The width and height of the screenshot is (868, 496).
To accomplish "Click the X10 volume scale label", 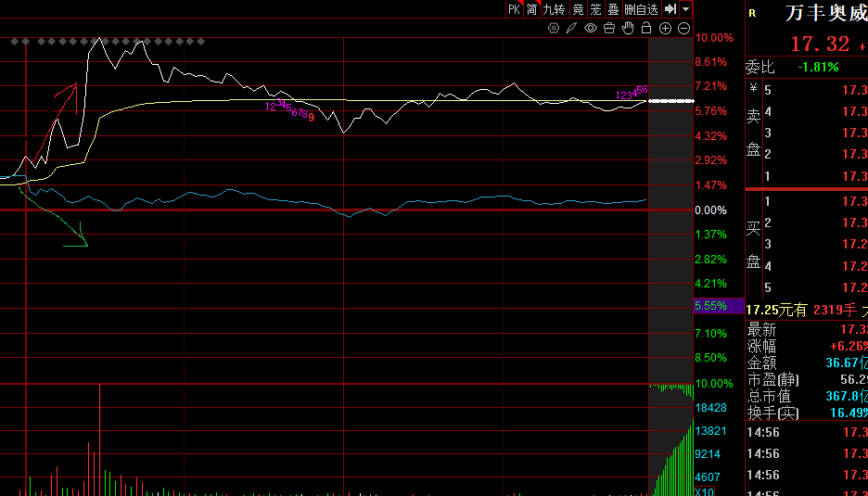I will pyautogui.click(x=705, y=490).
